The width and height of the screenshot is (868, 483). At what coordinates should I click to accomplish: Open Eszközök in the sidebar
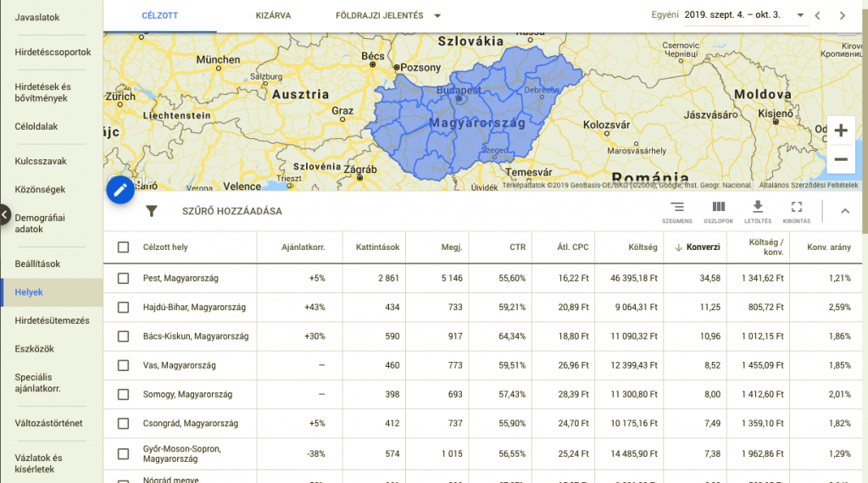pyautogui.click(x=34, y=348)
